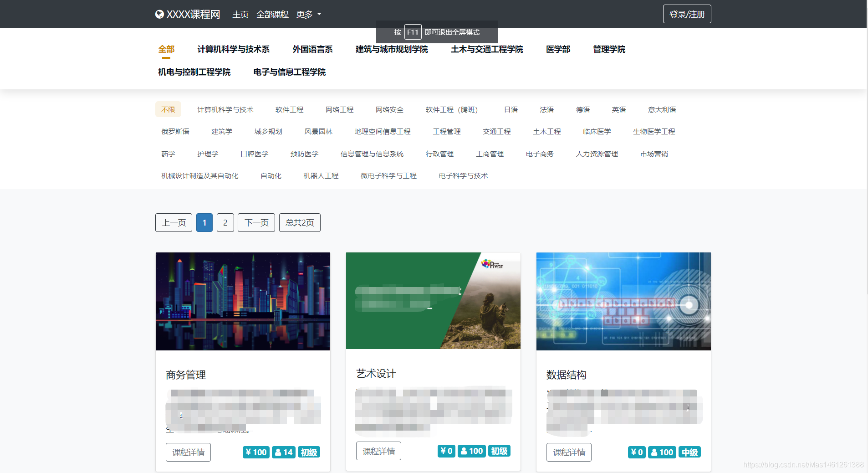Screen dimensions: 868x473
Task: Open the 数据结构 course thumbnail image
Action: [623, 301]
